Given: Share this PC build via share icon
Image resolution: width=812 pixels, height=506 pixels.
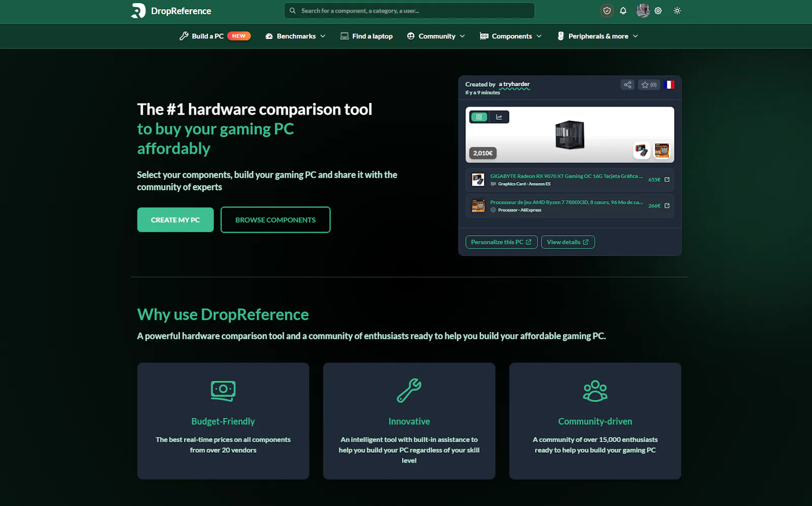Looking at the screenshot, I should 628,85.
